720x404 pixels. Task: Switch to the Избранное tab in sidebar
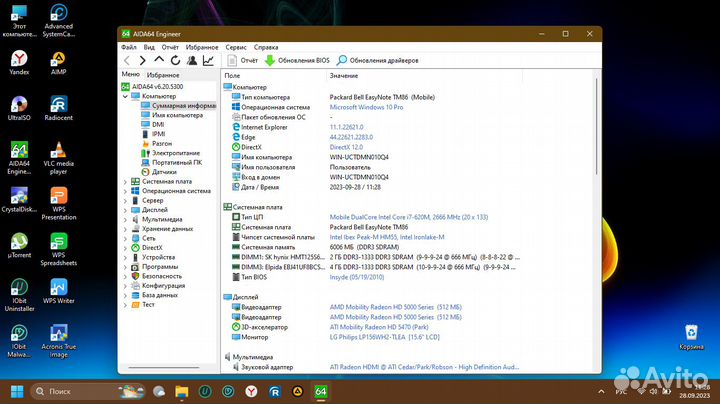point(163,75)
